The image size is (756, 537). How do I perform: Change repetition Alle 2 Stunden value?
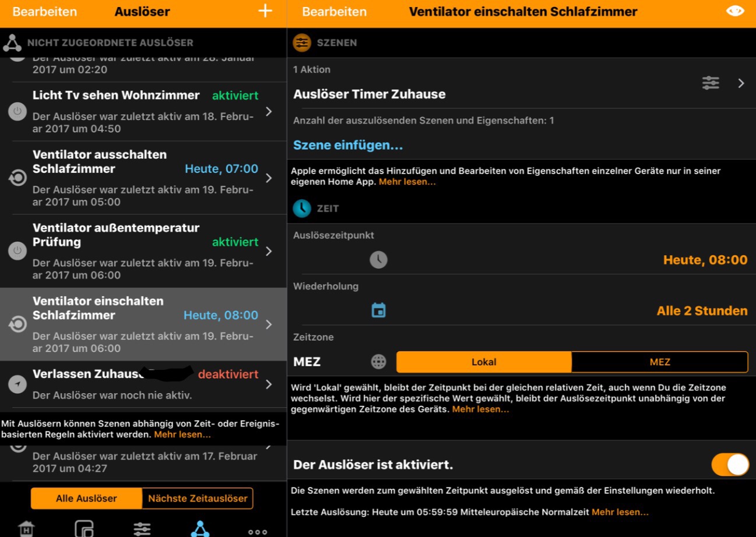coord(702,311)
